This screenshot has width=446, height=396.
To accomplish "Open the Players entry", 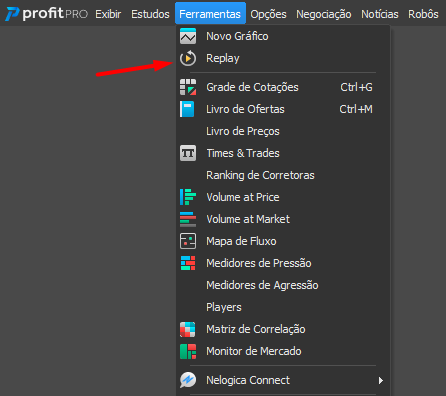I will 283,307.
